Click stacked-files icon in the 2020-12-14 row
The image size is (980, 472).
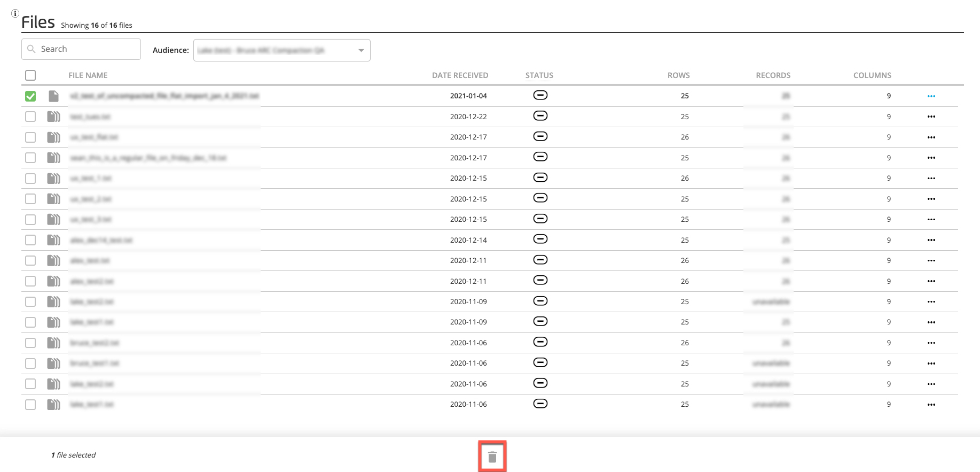click(53, 240)
